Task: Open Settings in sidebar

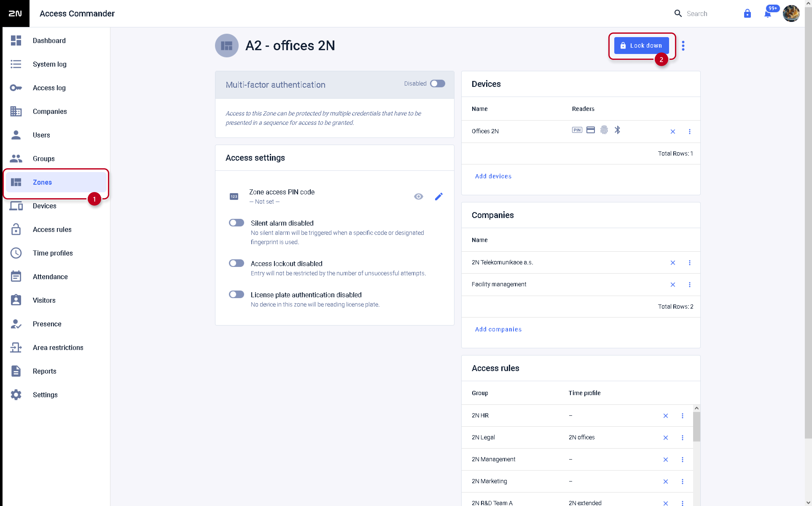Action: [x=56, y=395]
